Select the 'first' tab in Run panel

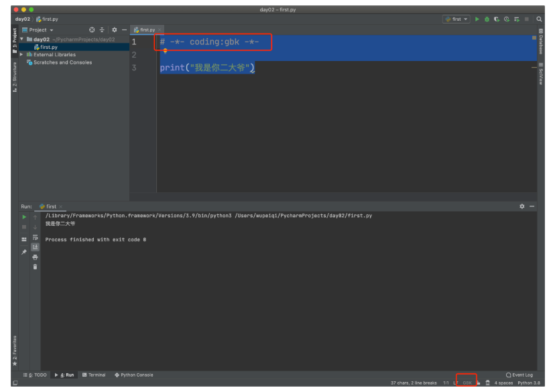click(x=49, y=206)
